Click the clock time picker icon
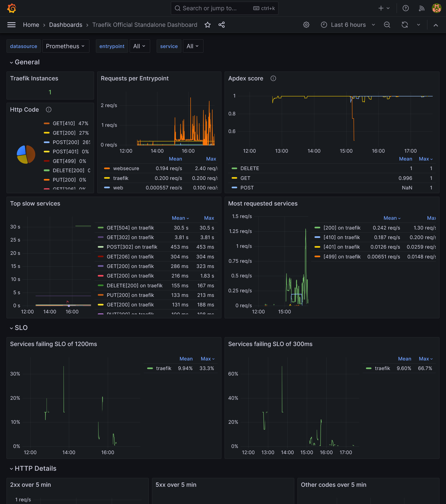Viewport: 446px width, 504px height. [324, 25]
